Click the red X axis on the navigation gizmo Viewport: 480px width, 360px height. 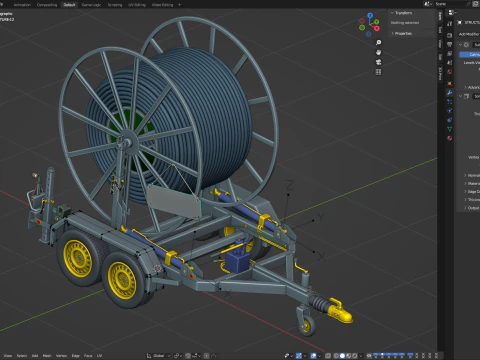tap(377, 29)
